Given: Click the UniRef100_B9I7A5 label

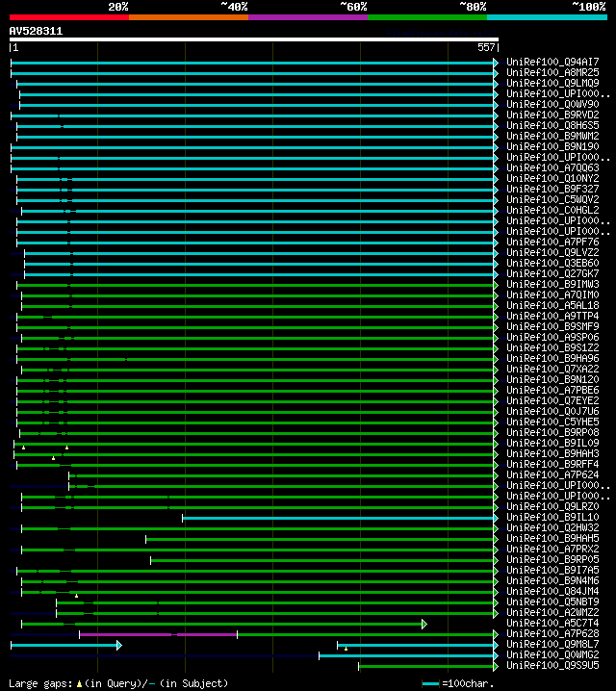Looking at the screenshot, I should (552, 570).
